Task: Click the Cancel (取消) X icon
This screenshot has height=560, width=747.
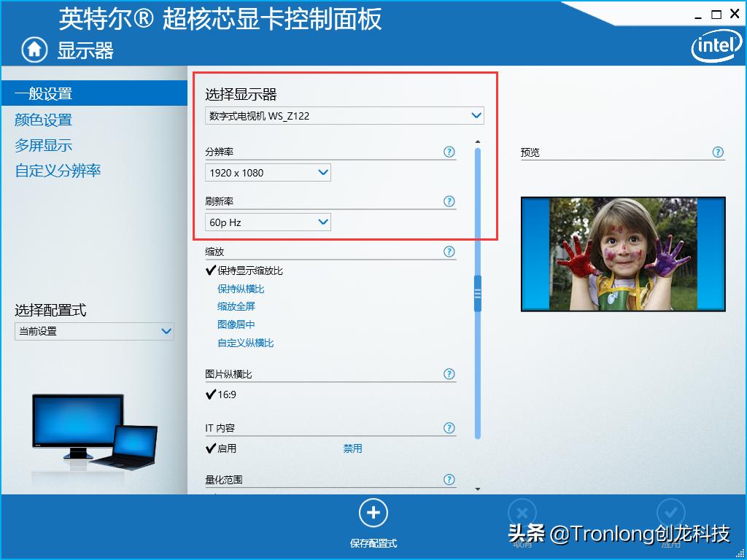Action: tap(521, 512)
